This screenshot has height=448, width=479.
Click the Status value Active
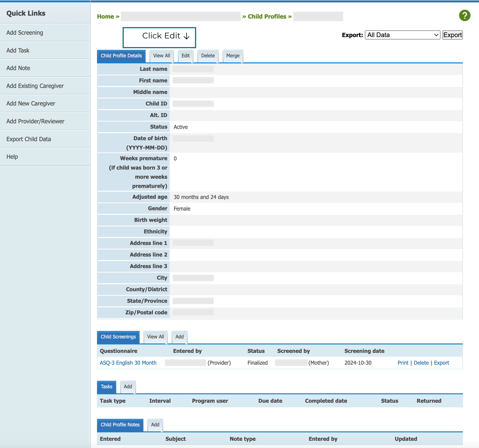pos(180,127)
